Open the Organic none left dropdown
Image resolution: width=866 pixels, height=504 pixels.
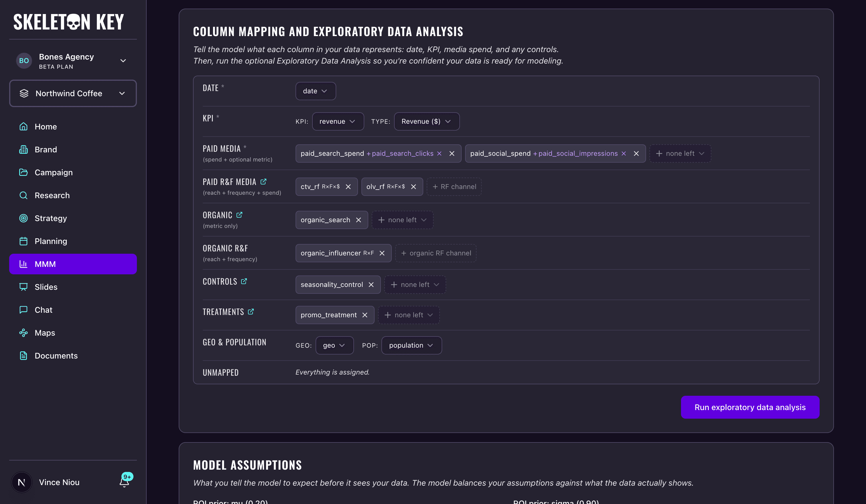click(x=402, y=220)
